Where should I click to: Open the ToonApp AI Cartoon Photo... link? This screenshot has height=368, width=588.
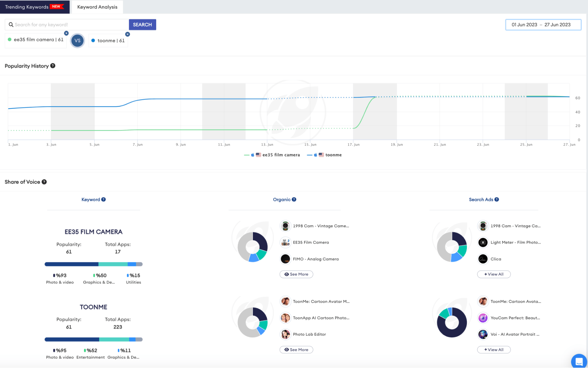tap(321, 318)
